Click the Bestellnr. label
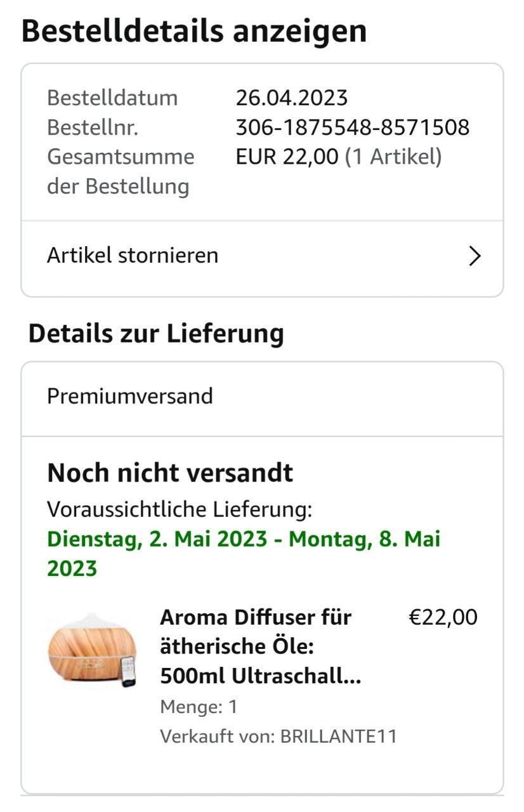 93,128
